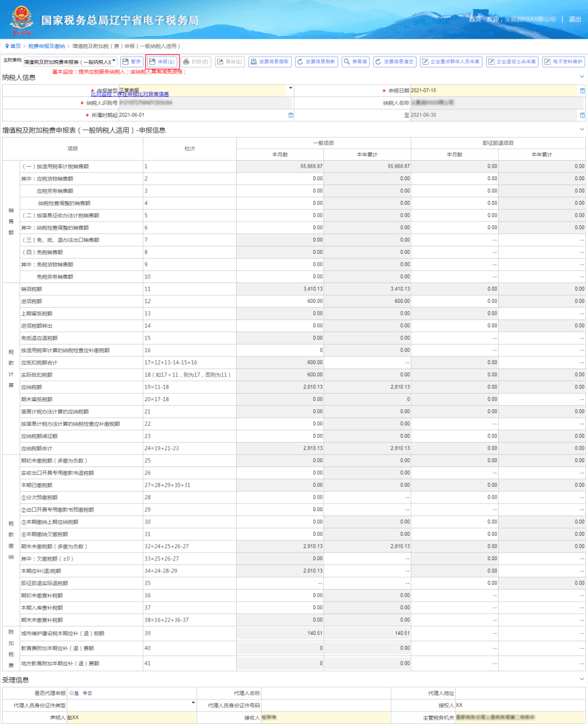Open 代理人员身份证件类型 dropdown
This screenshot has height=724, width=588.
[193, 703]
